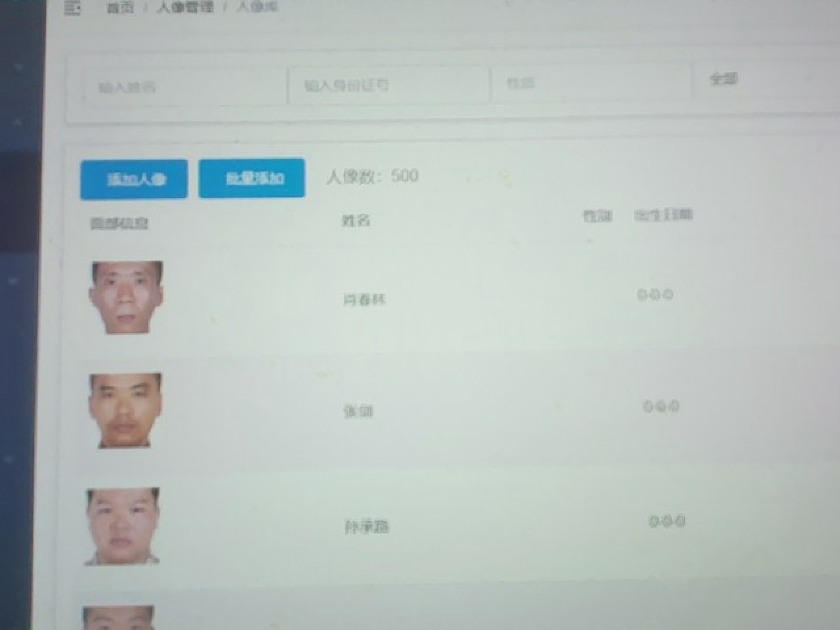This screenshot has width=840, height=630.
Task: Open the first row's face thumbnail
Action: 126,297
